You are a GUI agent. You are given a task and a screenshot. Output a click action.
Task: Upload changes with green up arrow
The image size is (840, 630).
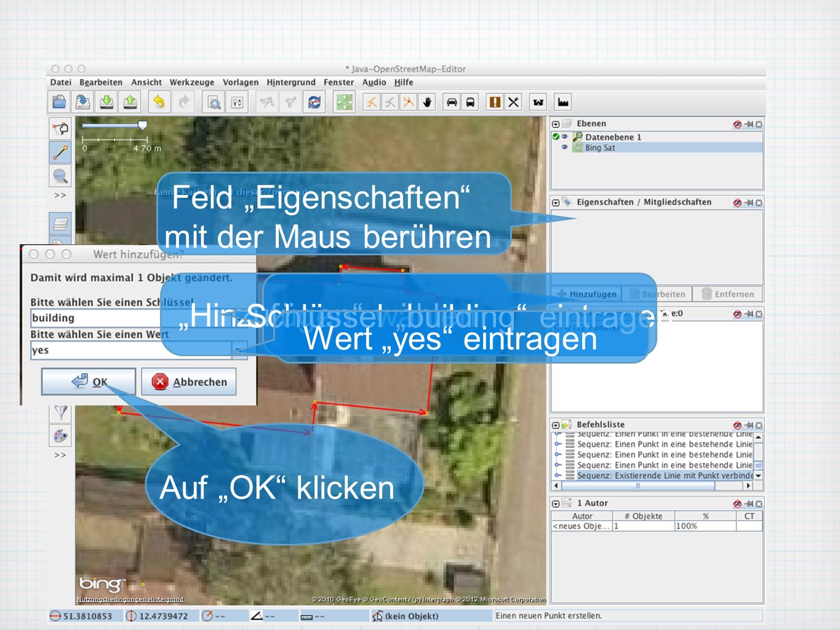pyautogui.click(x=130, y=102)
